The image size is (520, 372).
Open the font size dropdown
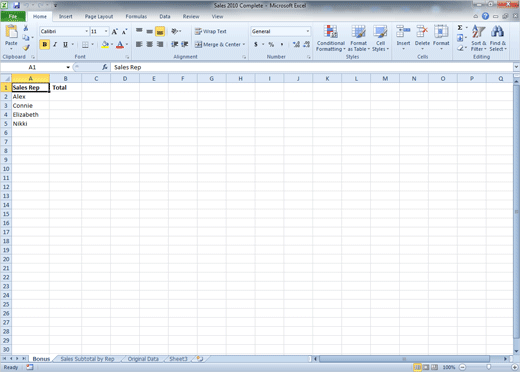[x=106, y=31]
